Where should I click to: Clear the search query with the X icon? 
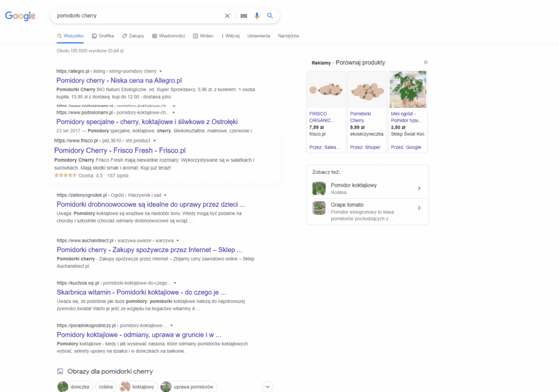point(227,16)
